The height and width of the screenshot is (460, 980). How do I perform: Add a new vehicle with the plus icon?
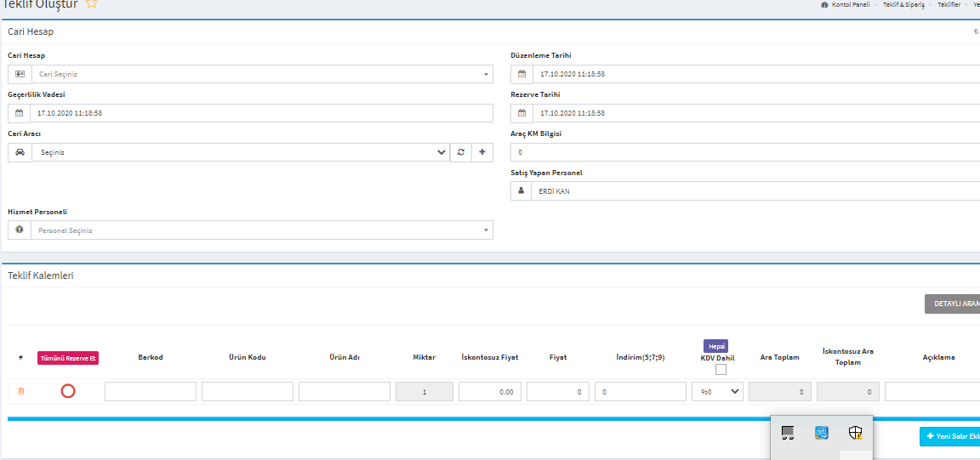[482, 152]
